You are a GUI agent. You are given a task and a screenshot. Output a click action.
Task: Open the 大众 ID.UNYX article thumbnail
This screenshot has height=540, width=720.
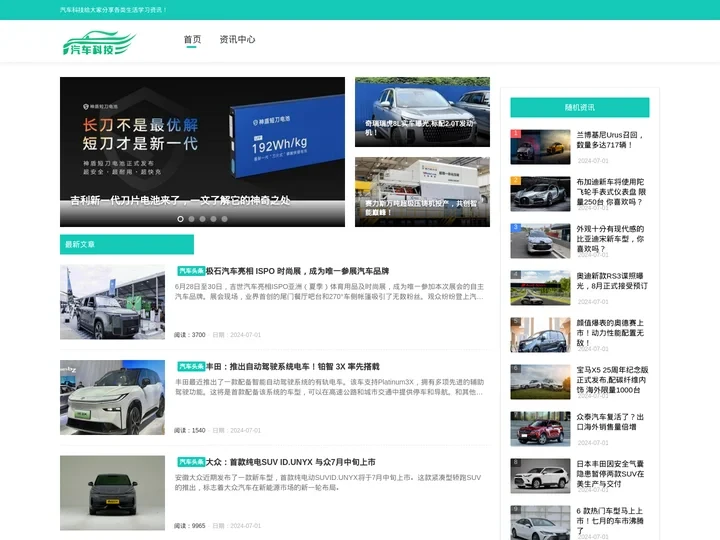(112, 493)
